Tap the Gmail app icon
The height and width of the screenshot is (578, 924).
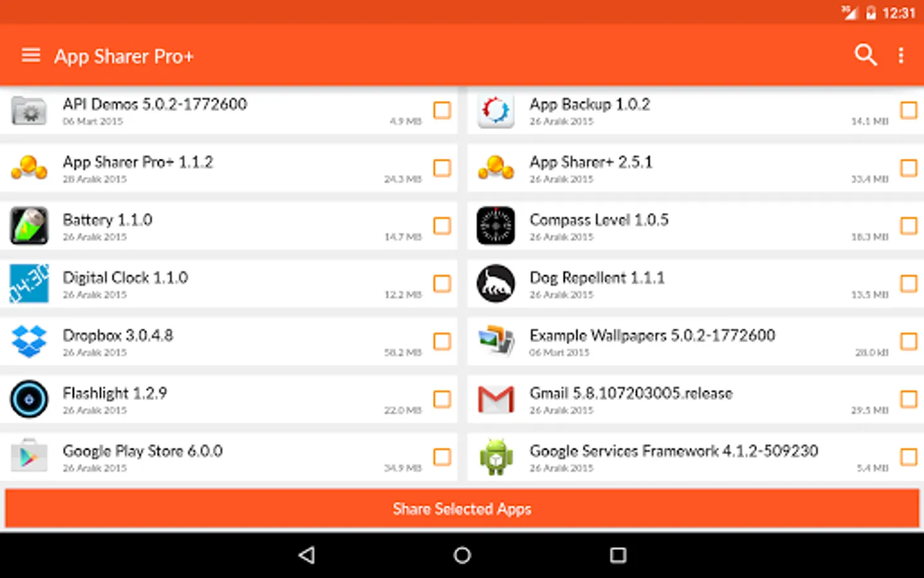click(495, 399)
